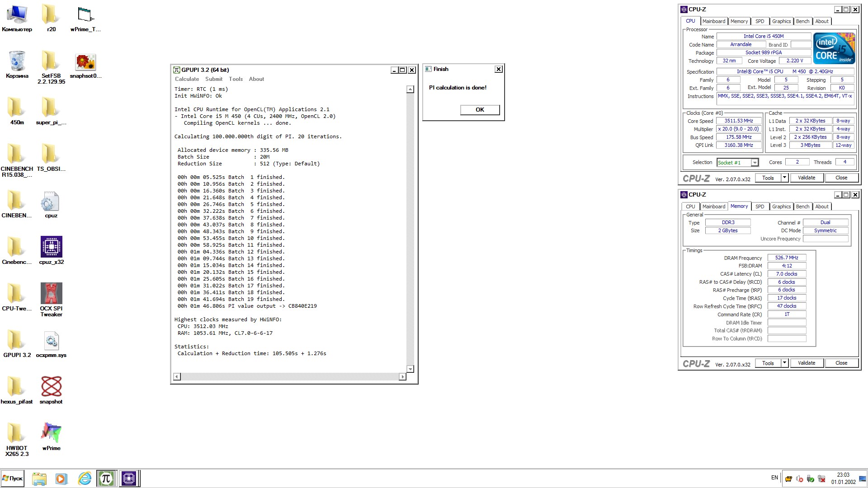Click the CPU-Z taskbar button
The width and height of the screenshot is (868, 488).
[x=129, y=479]
